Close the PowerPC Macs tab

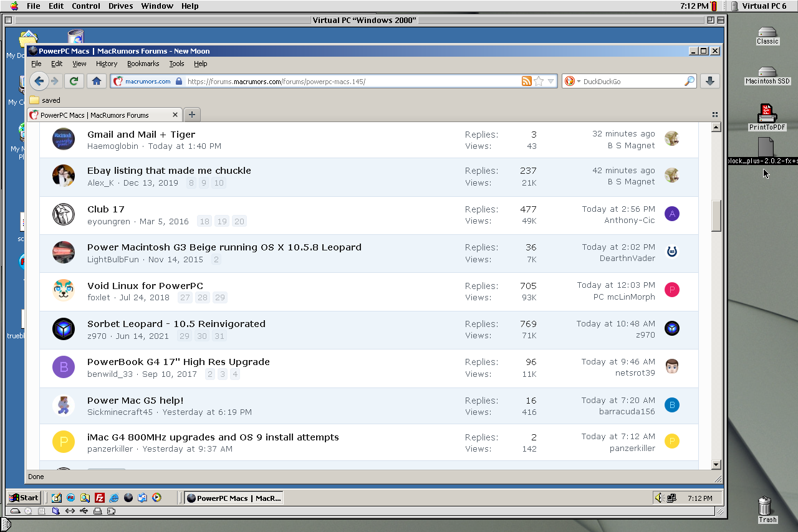click(x=175, y=115)
